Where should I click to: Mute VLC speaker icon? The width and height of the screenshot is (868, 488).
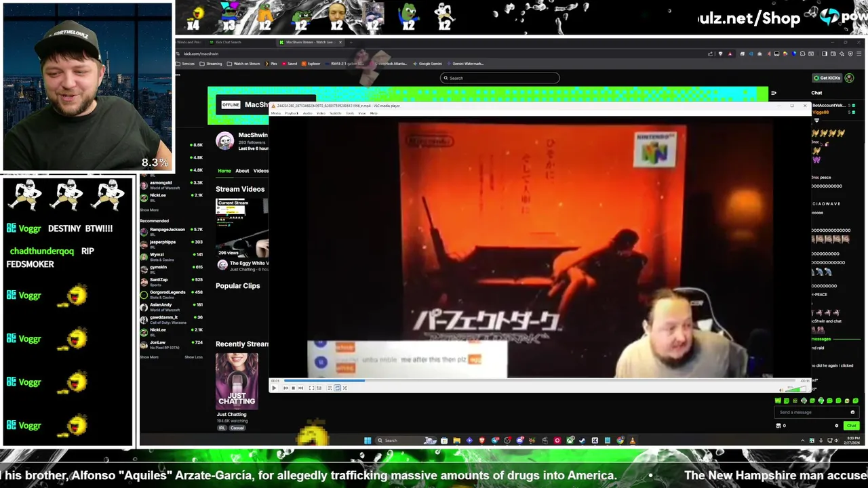(x=781, y=390)
